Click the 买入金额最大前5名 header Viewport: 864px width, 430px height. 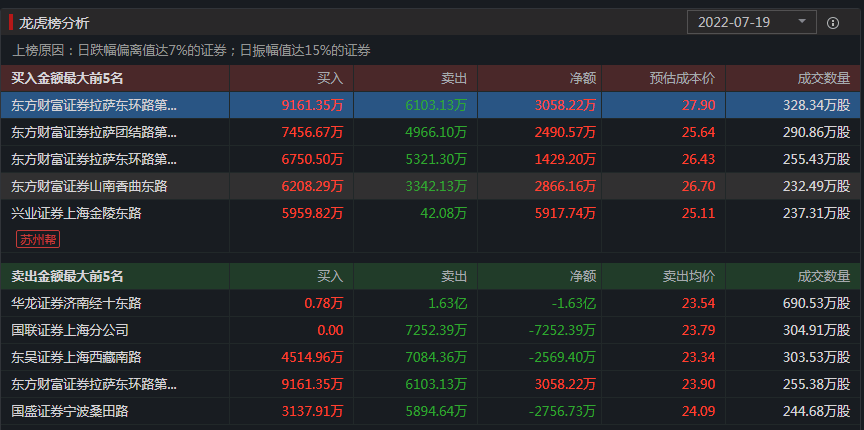[x=67, y=78]
